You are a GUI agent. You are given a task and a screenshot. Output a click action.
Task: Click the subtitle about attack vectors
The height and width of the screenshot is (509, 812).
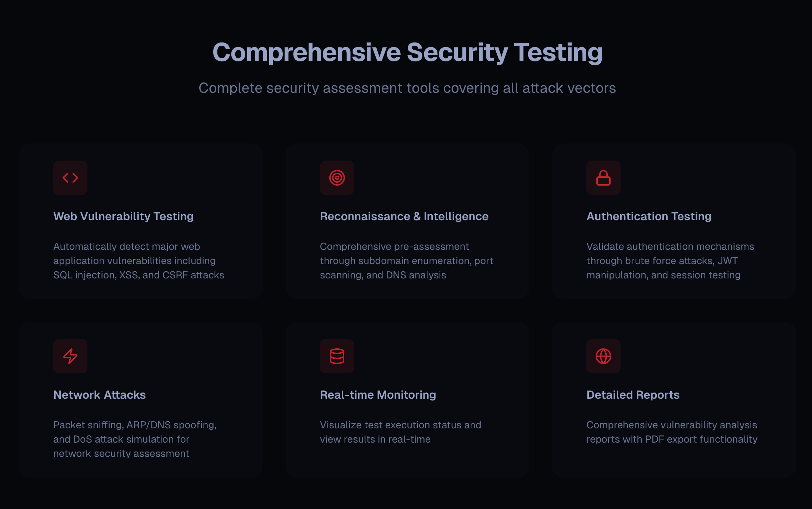click(407, 88)
